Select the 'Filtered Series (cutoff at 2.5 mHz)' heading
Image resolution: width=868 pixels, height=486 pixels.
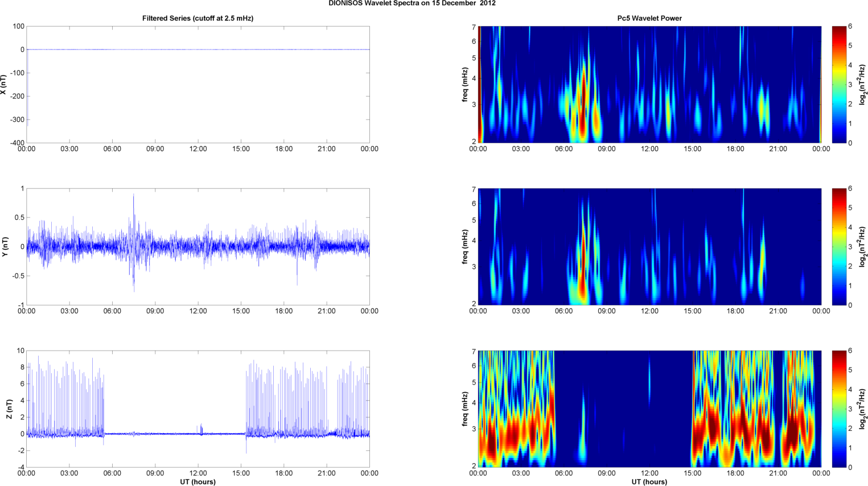point(198,18)
